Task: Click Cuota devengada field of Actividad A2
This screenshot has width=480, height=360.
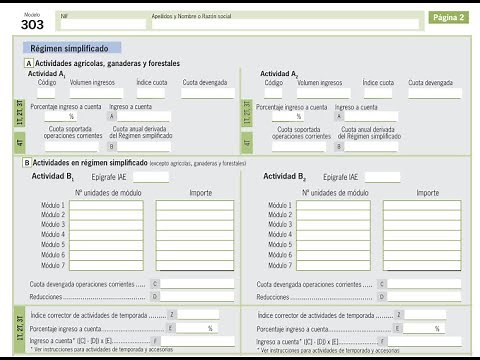Action: pos(435,93)
